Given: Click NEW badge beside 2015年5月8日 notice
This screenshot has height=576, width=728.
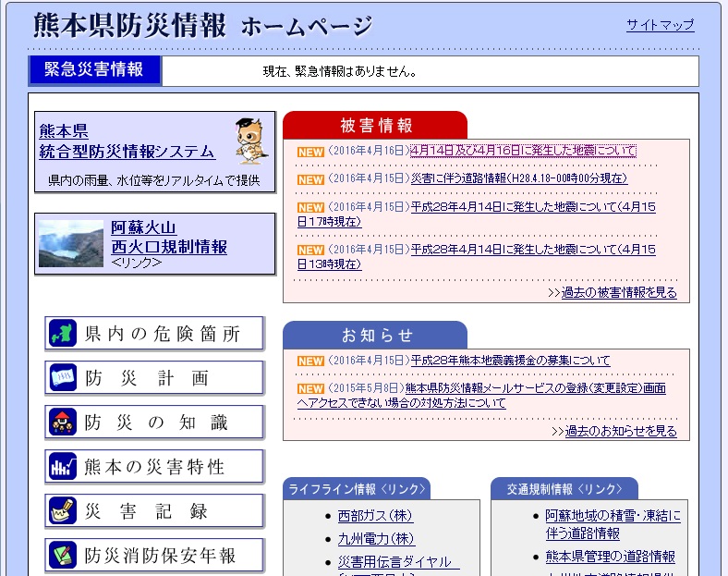Looking at the screenshot, I should click(310, 389).
